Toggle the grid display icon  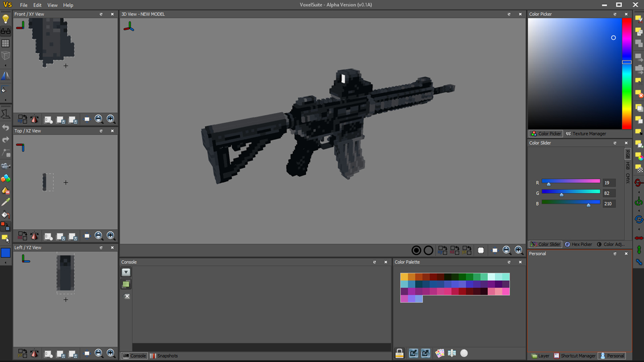pyautogui.click(x=5, y=43)
